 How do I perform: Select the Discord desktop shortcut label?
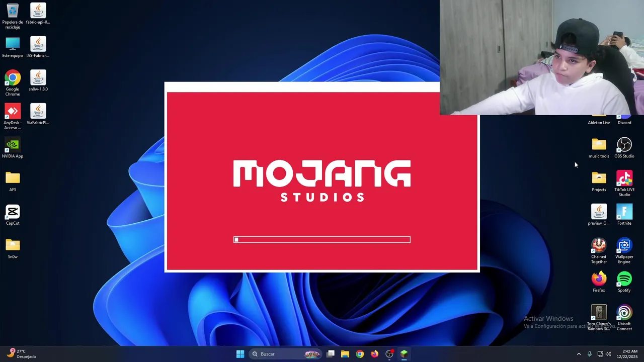pyautogui.click(x=624, y=123)
